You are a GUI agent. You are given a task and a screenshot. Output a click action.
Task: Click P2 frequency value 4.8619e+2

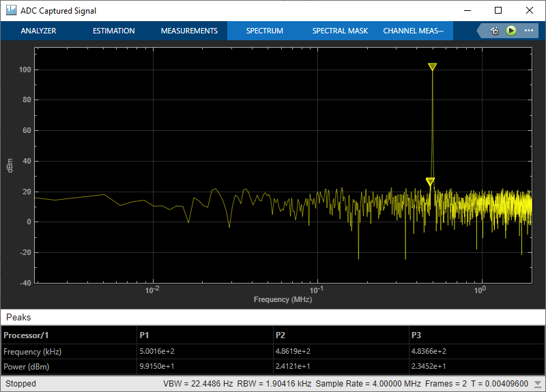click(293, 351)
